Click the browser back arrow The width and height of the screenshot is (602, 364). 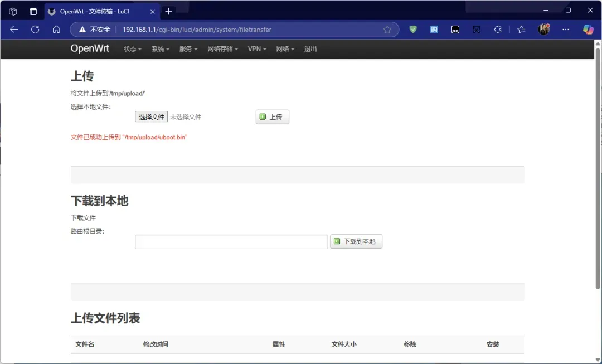pos(14,30)
